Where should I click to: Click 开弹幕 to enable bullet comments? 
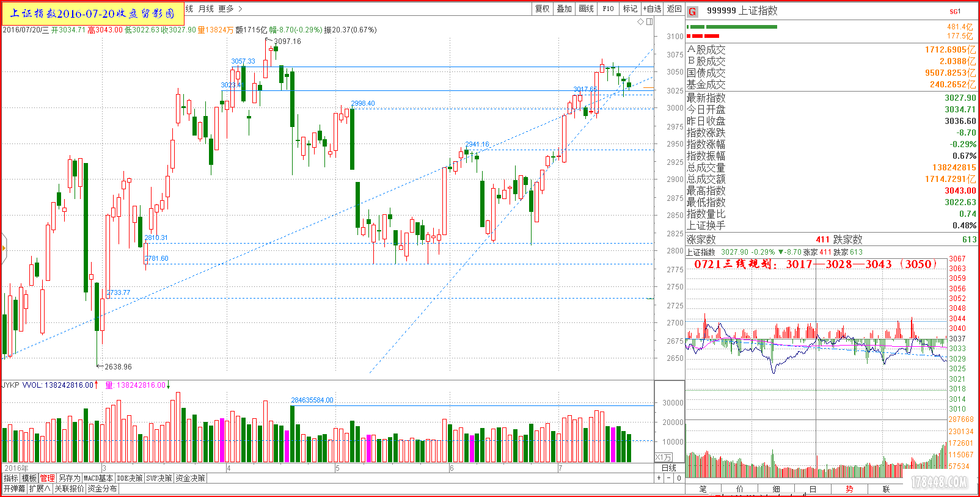[15, 488]
